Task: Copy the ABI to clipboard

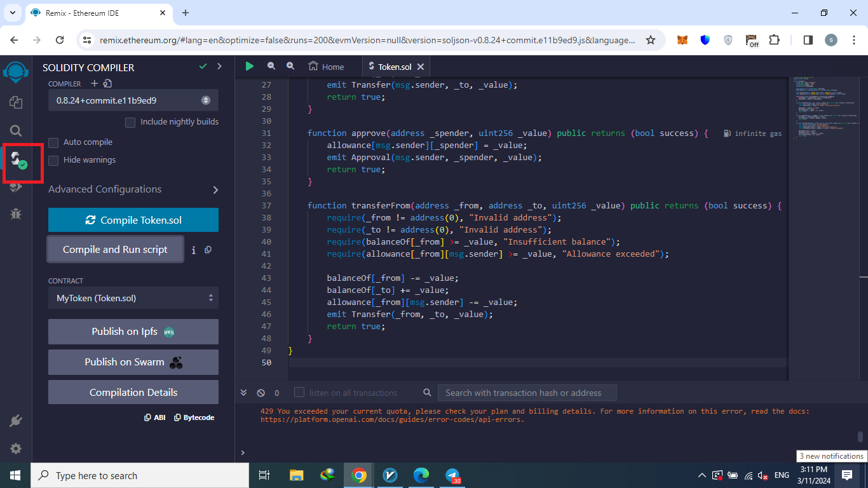Action: [155, 417]
